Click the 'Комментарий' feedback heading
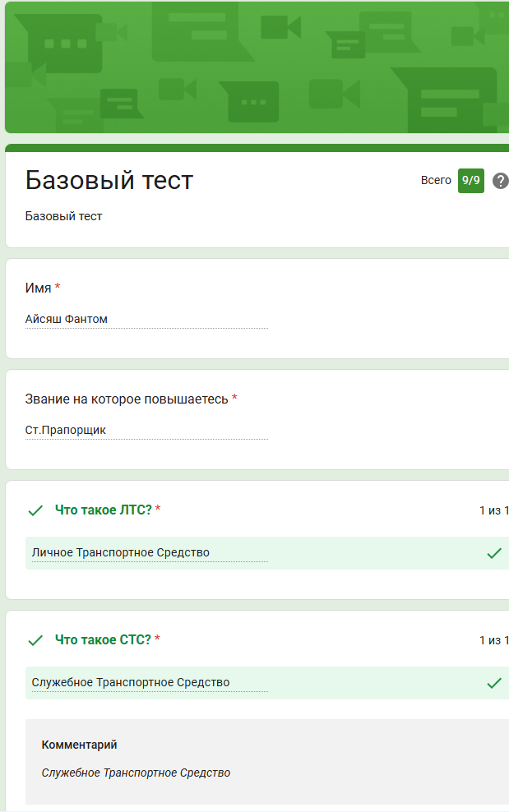 (79, 745)
